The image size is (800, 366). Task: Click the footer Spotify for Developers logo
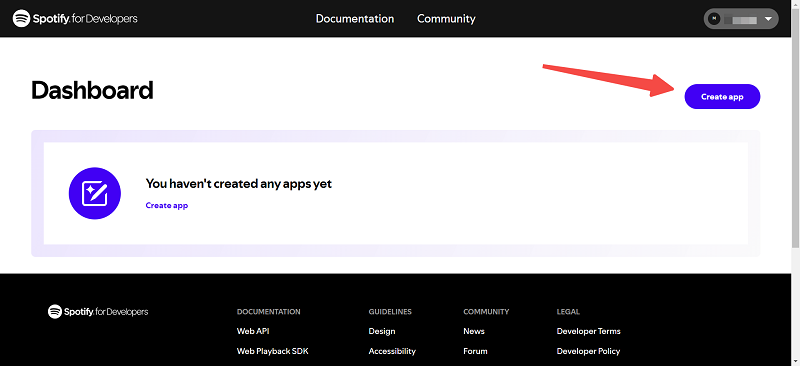(98, 311)
